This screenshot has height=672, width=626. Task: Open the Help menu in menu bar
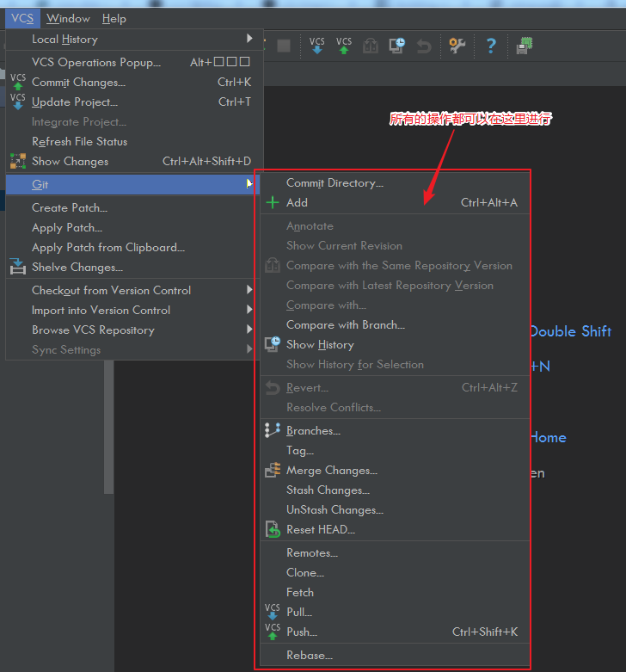(x=114, y=18)
